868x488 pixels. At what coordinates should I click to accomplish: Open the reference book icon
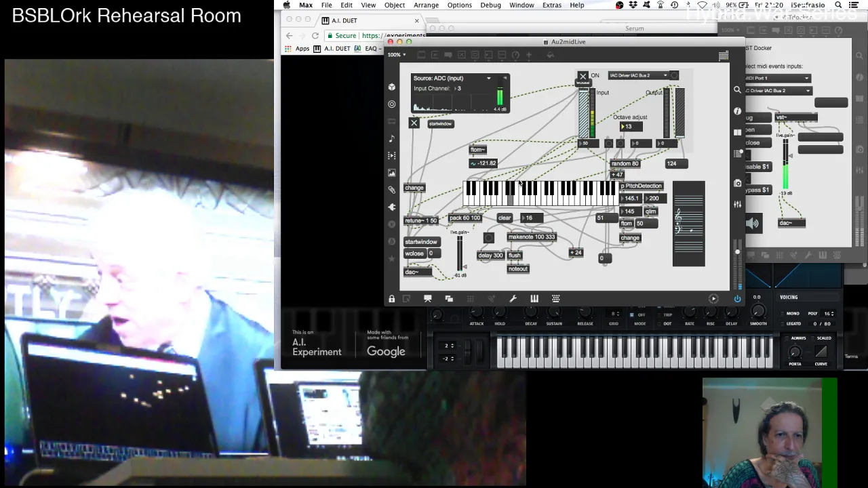737,132
